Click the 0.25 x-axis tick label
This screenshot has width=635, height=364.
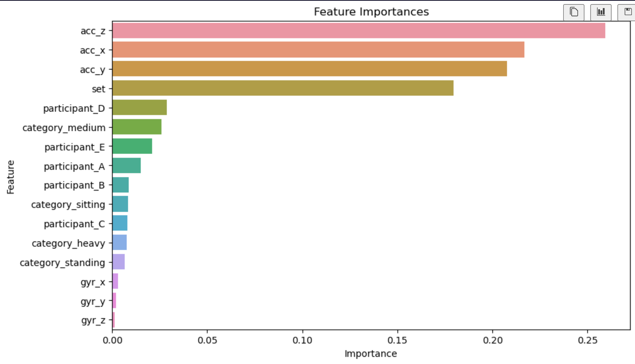tap(587, 340)
